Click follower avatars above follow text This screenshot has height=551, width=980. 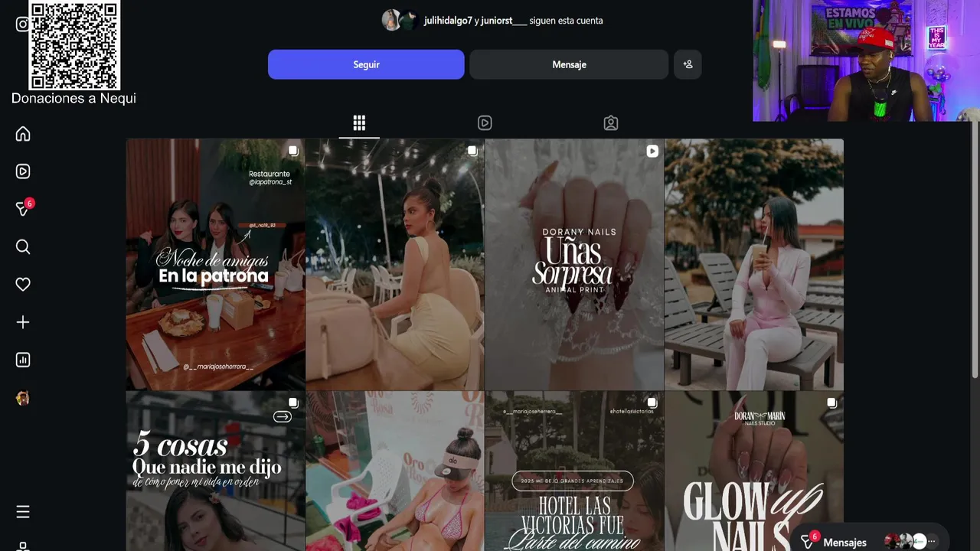pyautogui.click(x=400, y=21)
